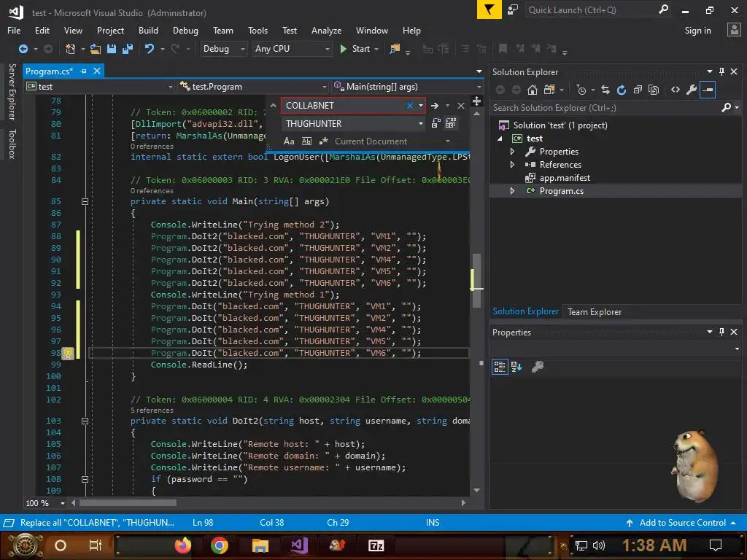Open the 100 % zoom dropdown

63,503
